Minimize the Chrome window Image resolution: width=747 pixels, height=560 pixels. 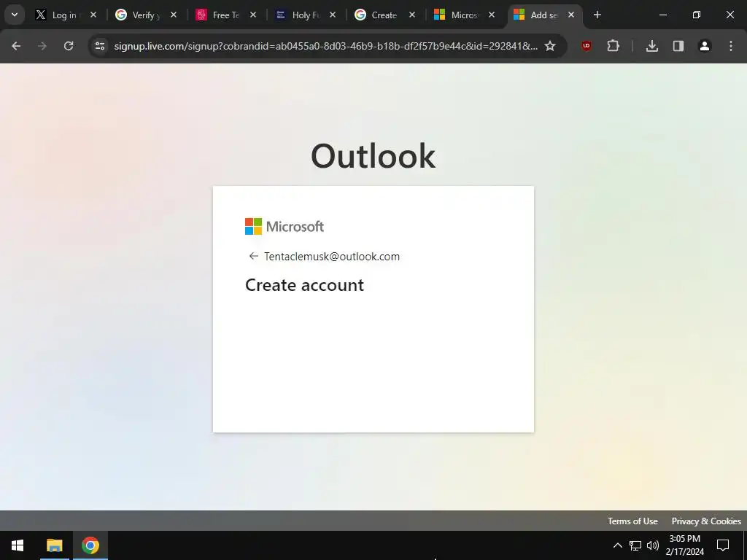pyautogui.click(x=662, y=15)
